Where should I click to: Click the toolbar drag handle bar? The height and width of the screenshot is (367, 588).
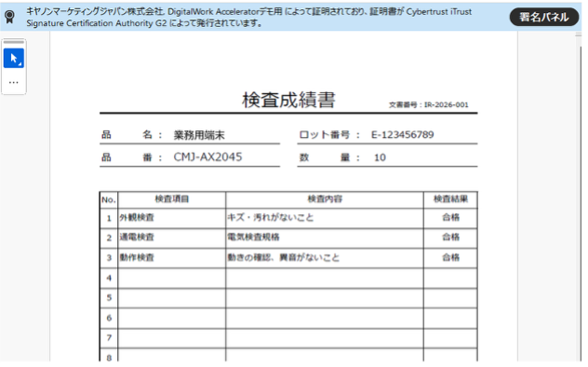point(14,43)
